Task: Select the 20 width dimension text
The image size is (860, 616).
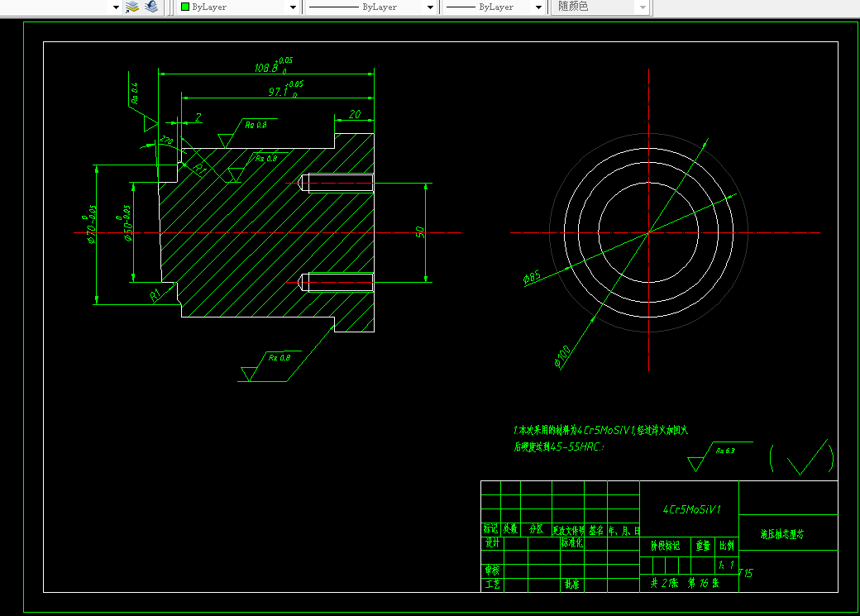Action: pos(355,114)
